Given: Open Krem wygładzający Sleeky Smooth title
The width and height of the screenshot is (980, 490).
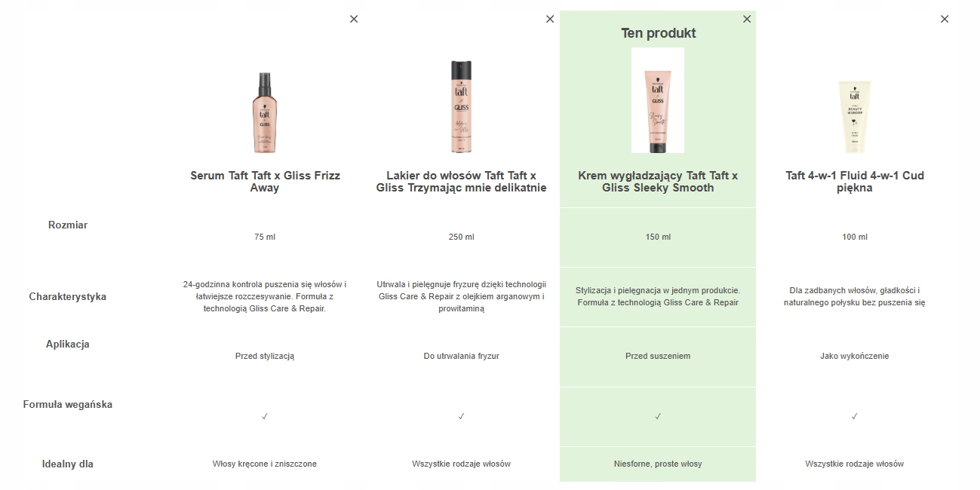Looking at the screenshot, I should pos(658,182).
